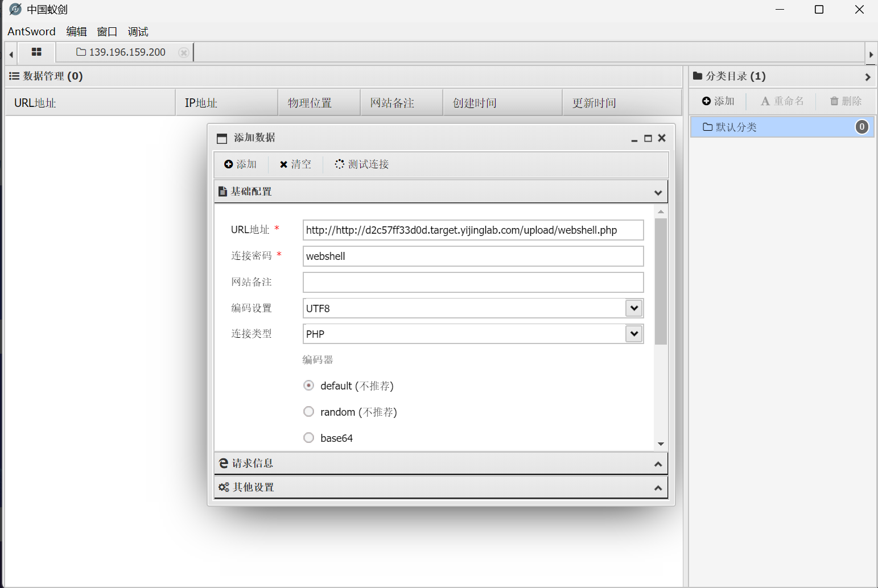
Task: Open the 编辑 menu
Action: tap(76, 31)
